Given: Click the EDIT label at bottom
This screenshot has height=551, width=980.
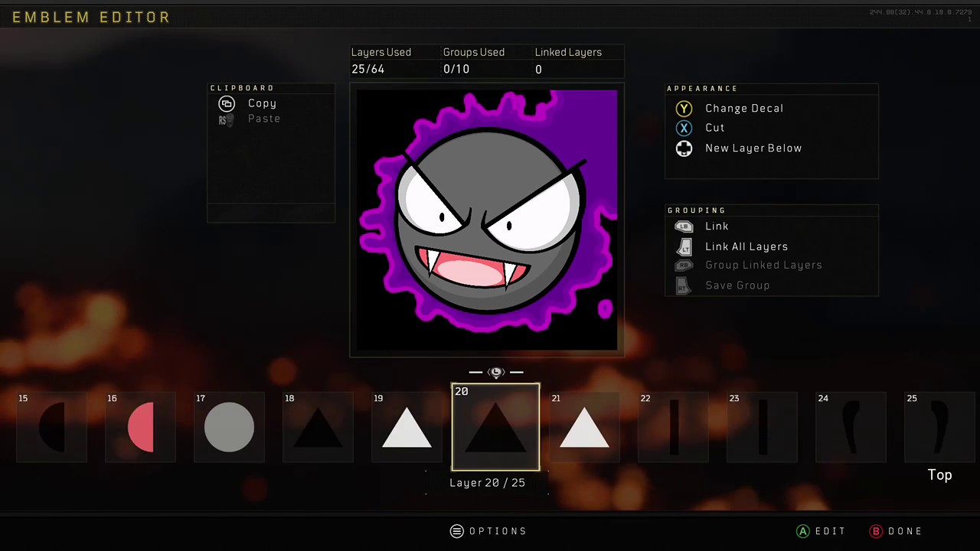Looking at the screenshot, I should tap(831, 531).
